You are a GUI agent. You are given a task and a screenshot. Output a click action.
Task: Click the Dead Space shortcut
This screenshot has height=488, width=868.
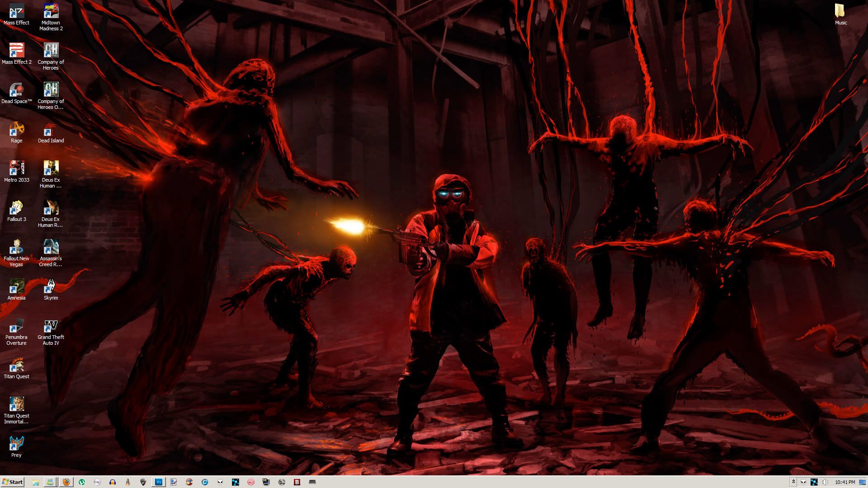click(17, 90)
